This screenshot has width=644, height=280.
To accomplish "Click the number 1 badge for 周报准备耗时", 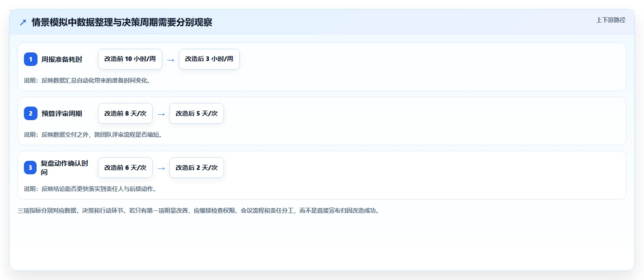I will 31,59.
